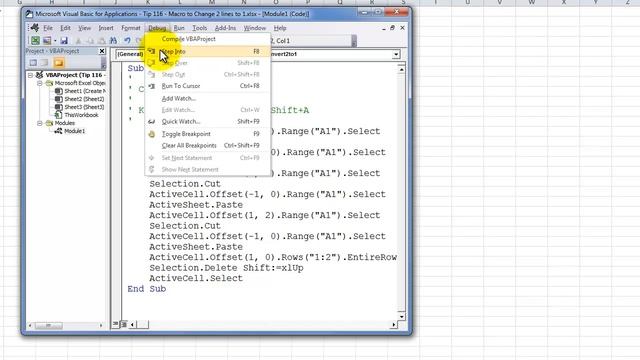Viewport: 640px width, 360px height.
Task: Click the VBA application icon beside File menu
Action: click(x=35, y=28)
